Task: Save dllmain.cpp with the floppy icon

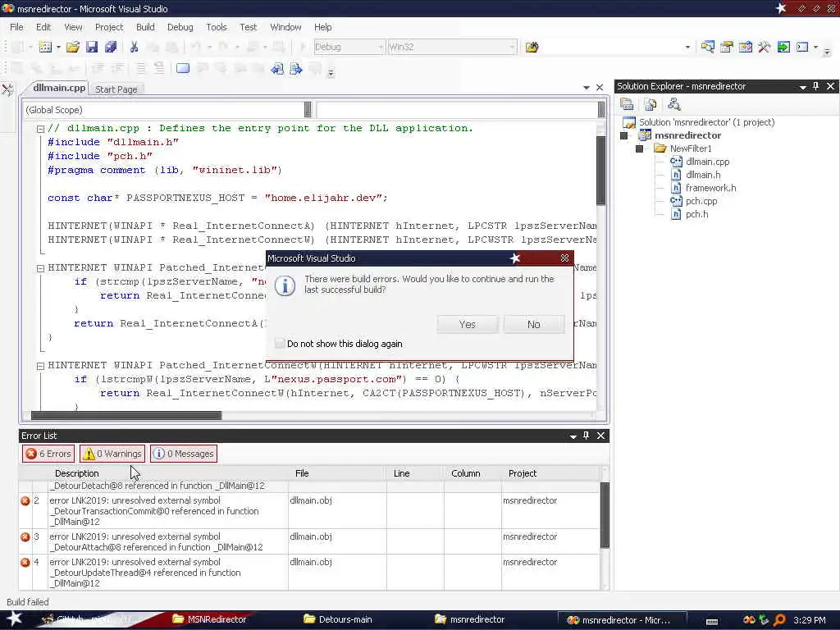Action: pyautogui.click(x=92, y=47)
